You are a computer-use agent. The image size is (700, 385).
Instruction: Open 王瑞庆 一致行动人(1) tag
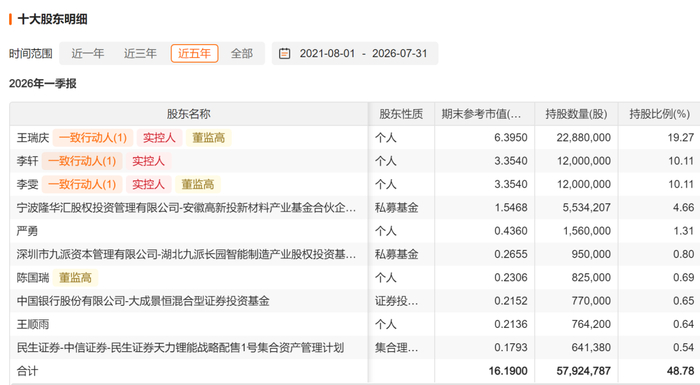pyautogui.click(x=93, y=138)
